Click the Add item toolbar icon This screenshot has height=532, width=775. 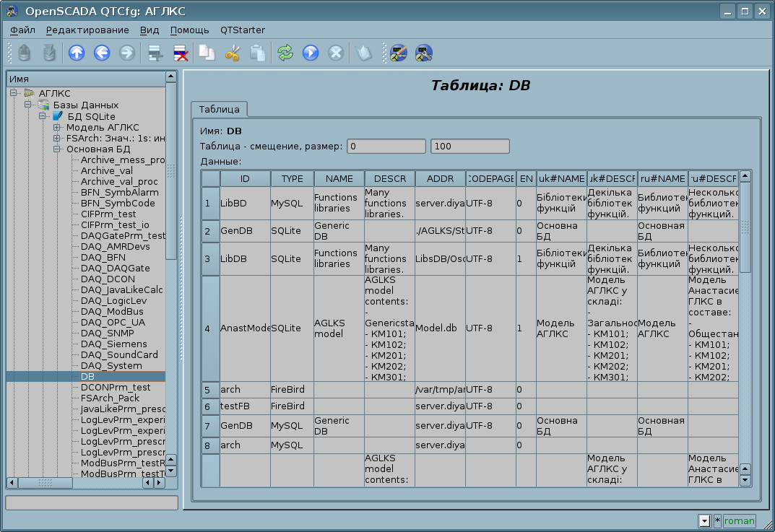click(x=155, y=53)
